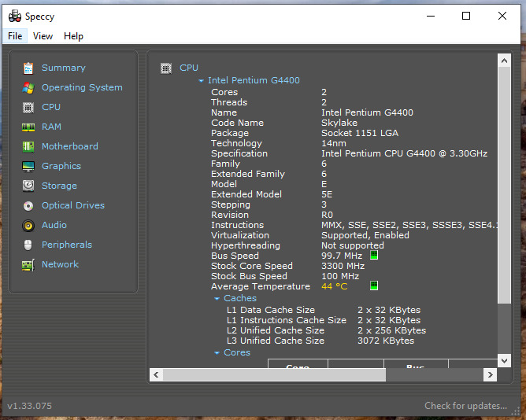
Task: Open the Motherboard section
Action: (x=70, y=146)
